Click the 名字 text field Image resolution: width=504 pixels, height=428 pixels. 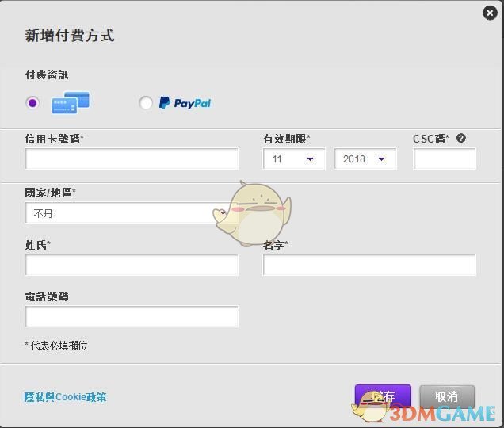pyautogui.click(x=369, y=266)
